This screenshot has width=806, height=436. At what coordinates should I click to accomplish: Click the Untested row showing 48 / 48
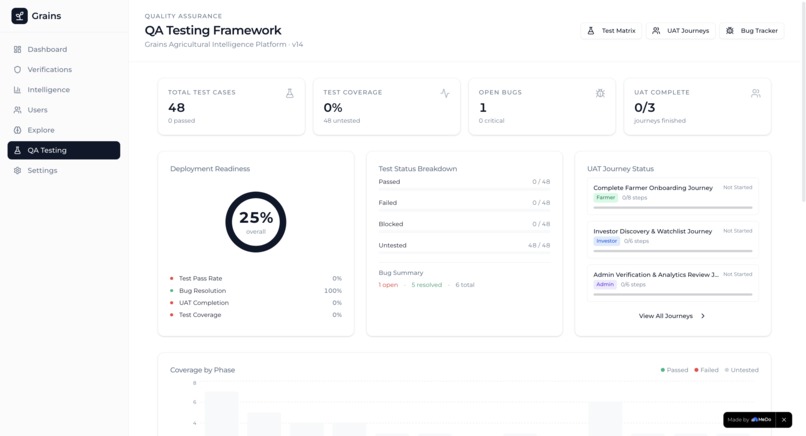pos(464,247)
